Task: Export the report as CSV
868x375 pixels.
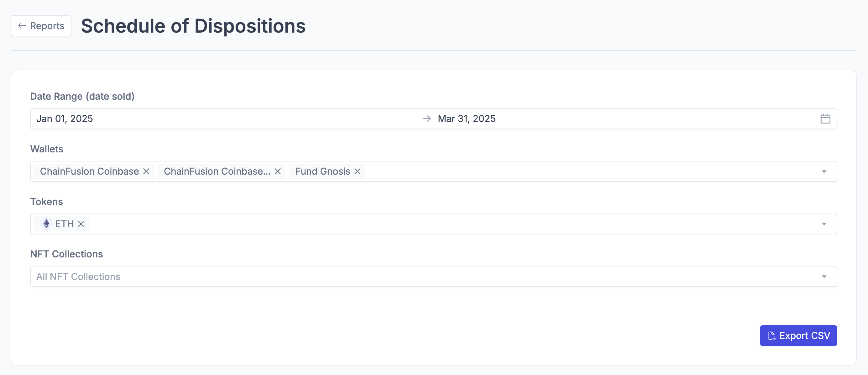Action: [x=798, y=335]
